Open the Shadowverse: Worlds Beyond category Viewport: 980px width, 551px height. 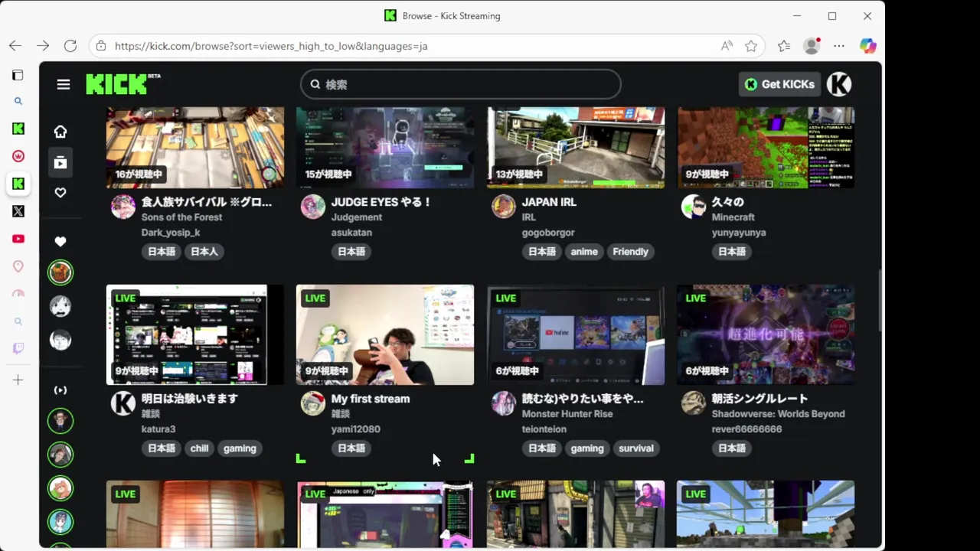779,414
